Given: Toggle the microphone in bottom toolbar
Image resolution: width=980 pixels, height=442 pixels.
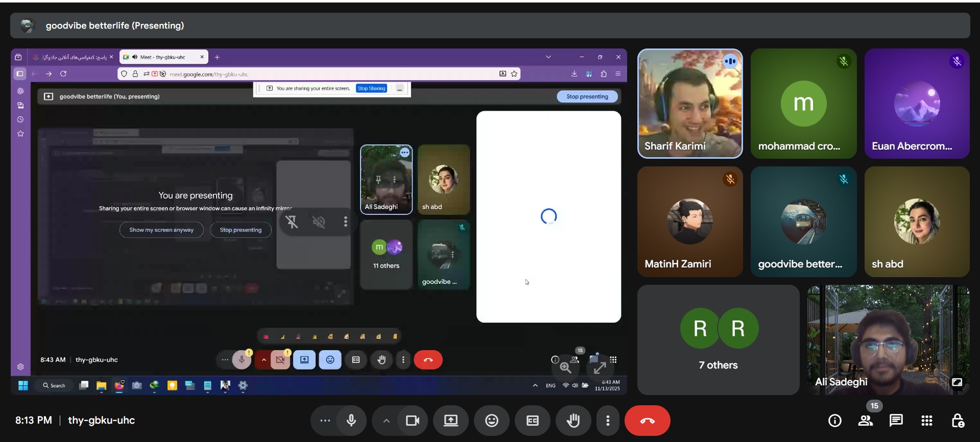Looking at the screenshot, I should click(x=351, y=421).
